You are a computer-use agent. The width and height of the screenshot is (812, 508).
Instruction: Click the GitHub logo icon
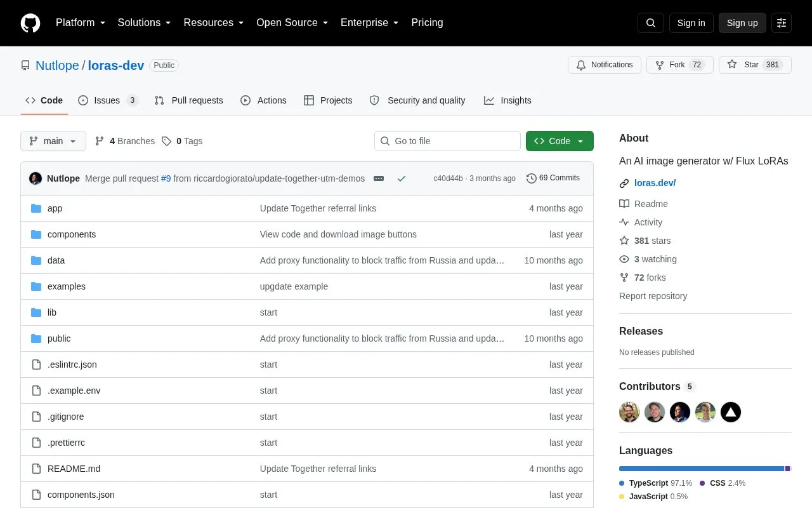(x=30, y=23)
